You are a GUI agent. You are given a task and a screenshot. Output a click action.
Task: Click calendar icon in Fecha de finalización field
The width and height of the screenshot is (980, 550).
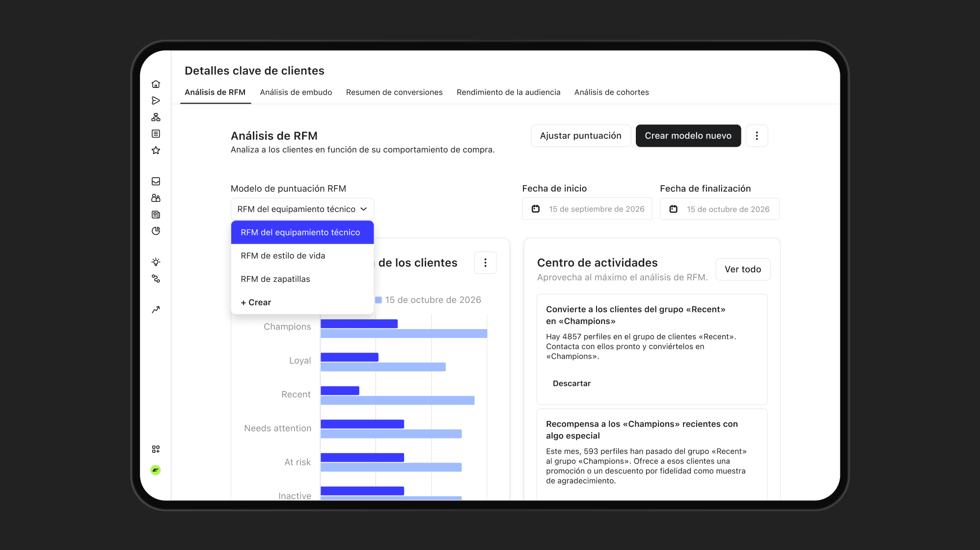tap(674, 209)
